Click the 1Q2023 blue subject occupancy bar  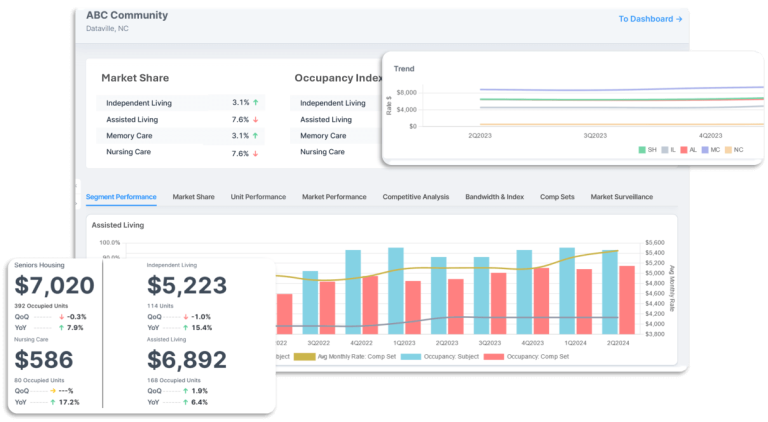[396, 291]
